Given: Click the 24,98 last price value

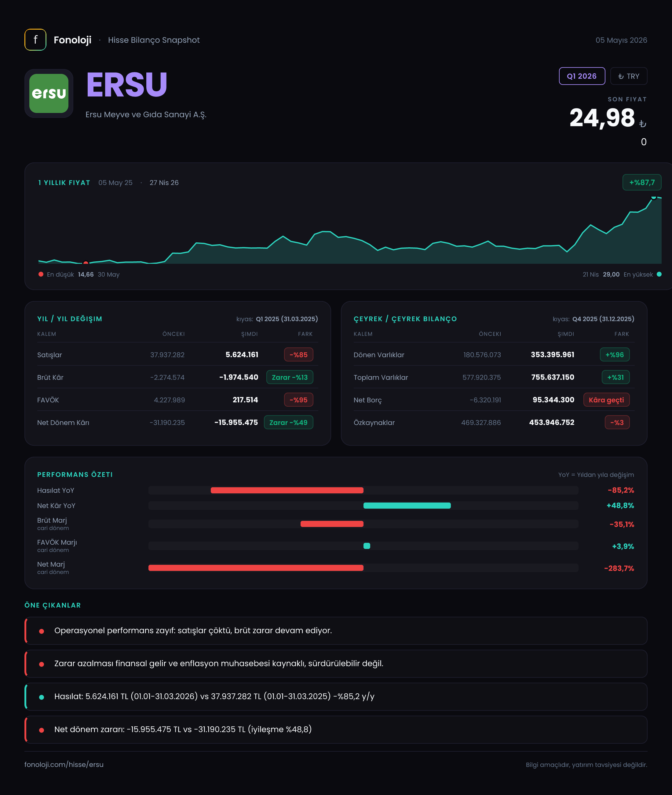Looking at the screenshot, I should [x=602, y=118].
